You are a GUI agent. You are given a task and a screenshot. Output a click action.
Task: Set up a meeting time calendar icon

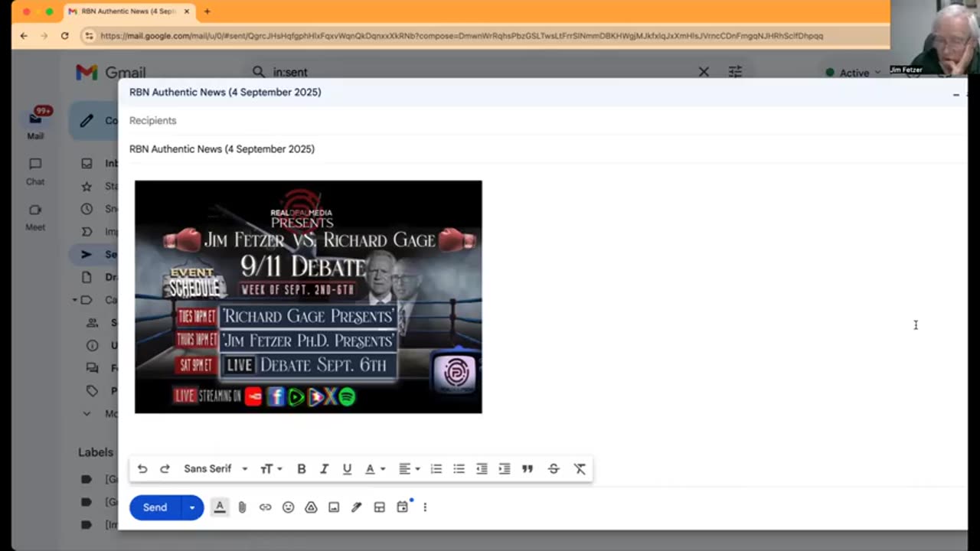(x=403, y=507)
